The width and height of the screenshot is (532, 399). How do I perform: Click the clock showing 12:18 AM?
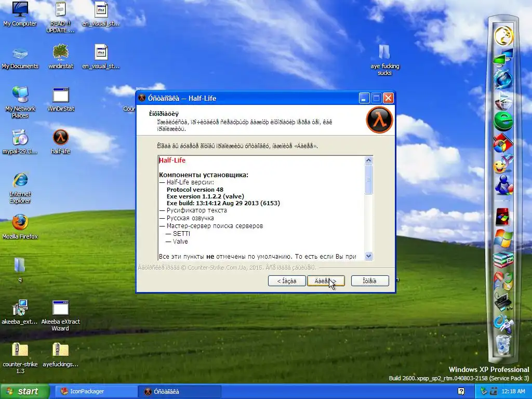pos(513,392)
